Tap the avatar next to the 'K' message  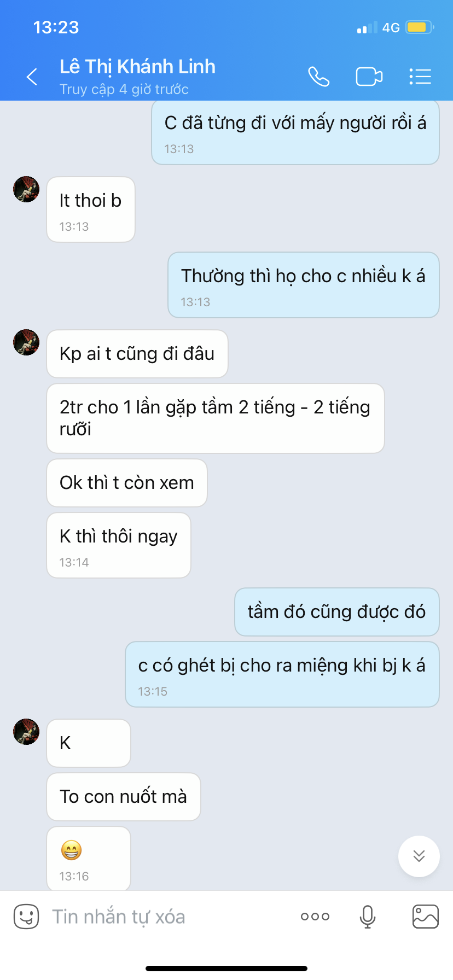click(26, 732)
